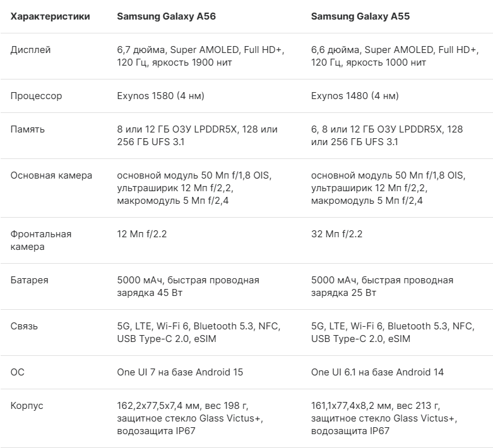This screenshot has width=493, height=448.
Task: Select the Батарея row label
Action: click(x=29, y=280)
